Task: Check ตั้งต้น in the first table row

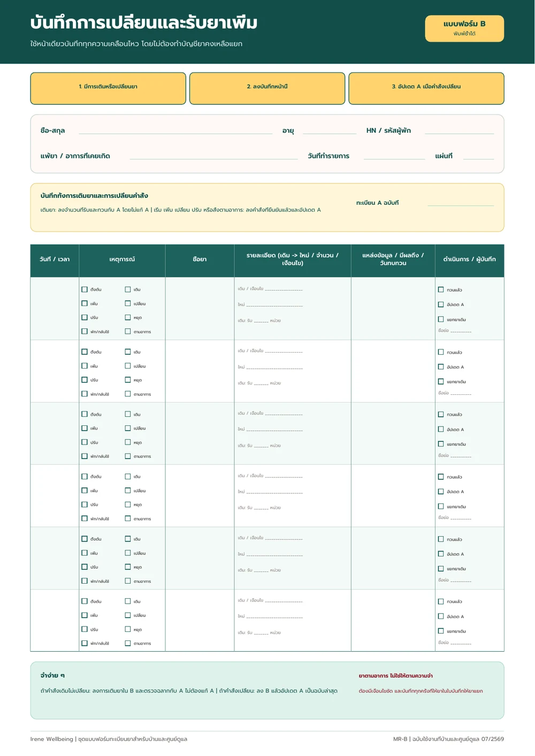Action: [x=85, y=289]
